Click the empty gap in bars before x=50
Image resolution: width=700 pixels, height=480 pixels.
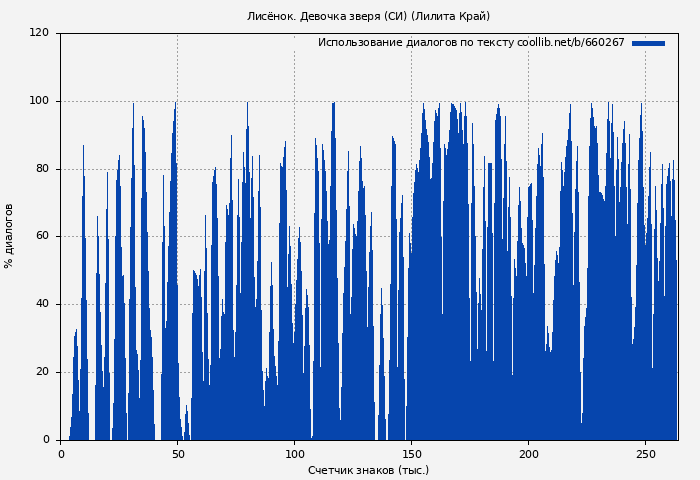coord(158,400)
